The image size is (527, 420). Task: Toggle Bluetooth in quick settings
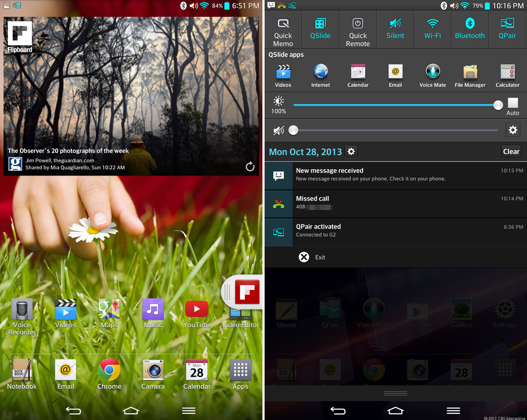coord(470,30)
